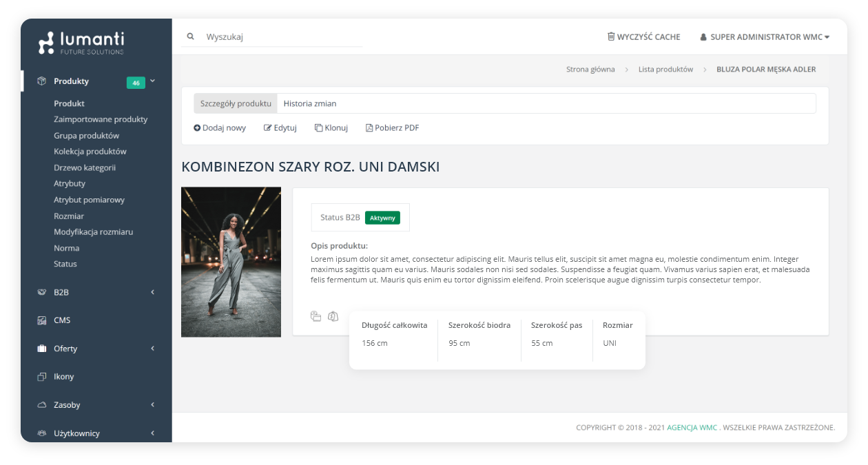Image resolution: width=868 pixels, height=465 pixels.
Task: Click Lista produktów breadcrumb link
Action: (x=665, y=70)
